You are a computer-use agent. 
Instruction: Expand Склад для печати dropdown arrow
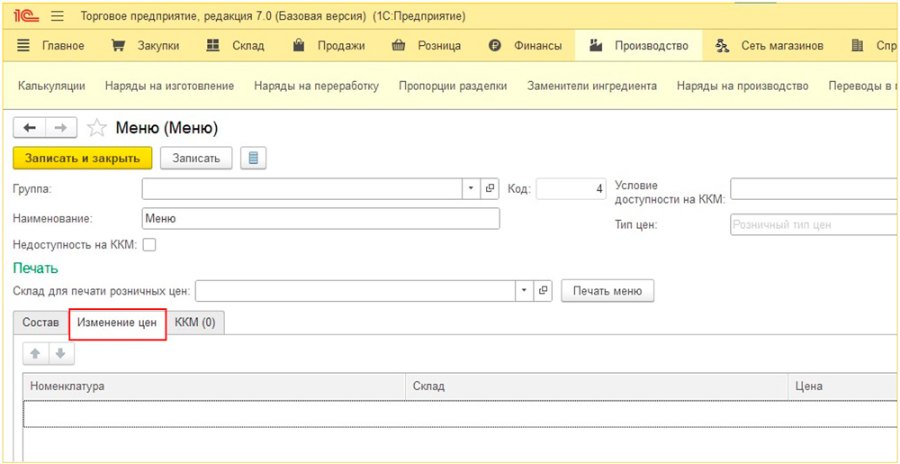[523, 291]
